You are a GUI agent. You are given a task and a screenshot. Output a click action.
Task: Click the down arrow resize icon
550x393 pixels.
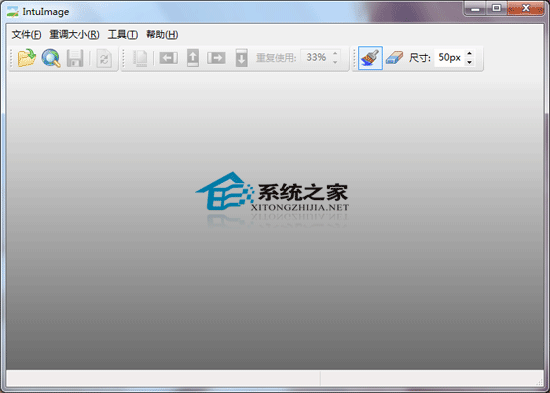coord(241,58)
